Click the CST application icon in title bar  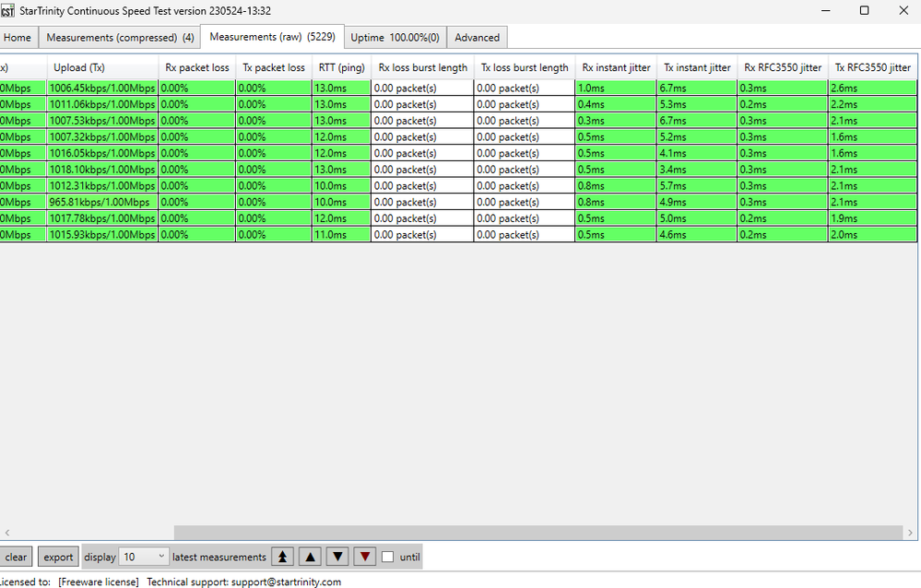tap(7, 10)
